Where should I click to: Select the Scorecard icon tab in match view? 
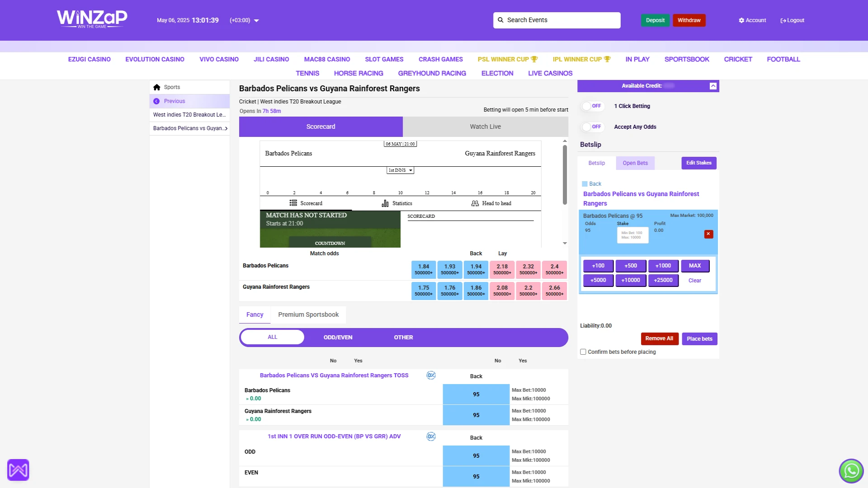[x=292, y=203]
